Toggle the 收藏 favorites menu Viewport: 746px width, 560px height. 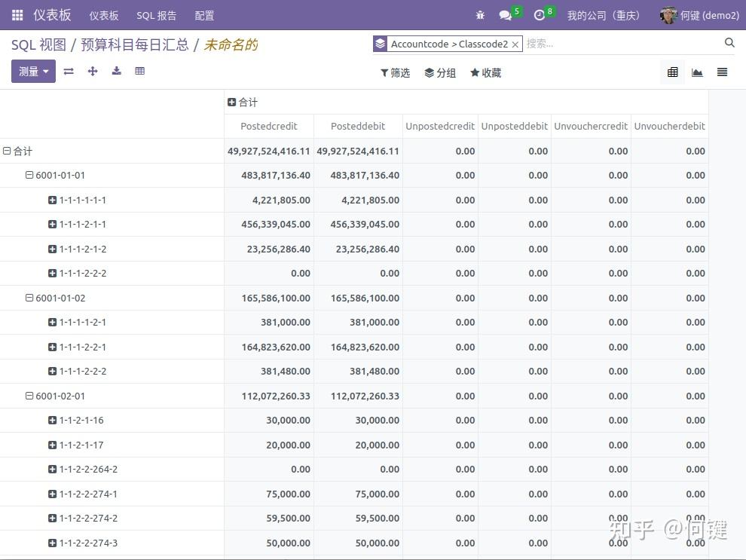tap(485, 72)
